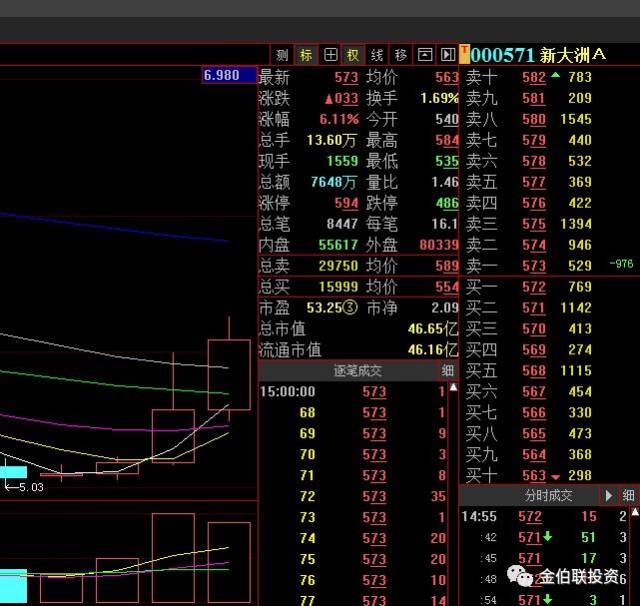This screenshot has height=606, width=640.
Task: Click the collapse side panel icon
Action: click(x=448, y=55)
